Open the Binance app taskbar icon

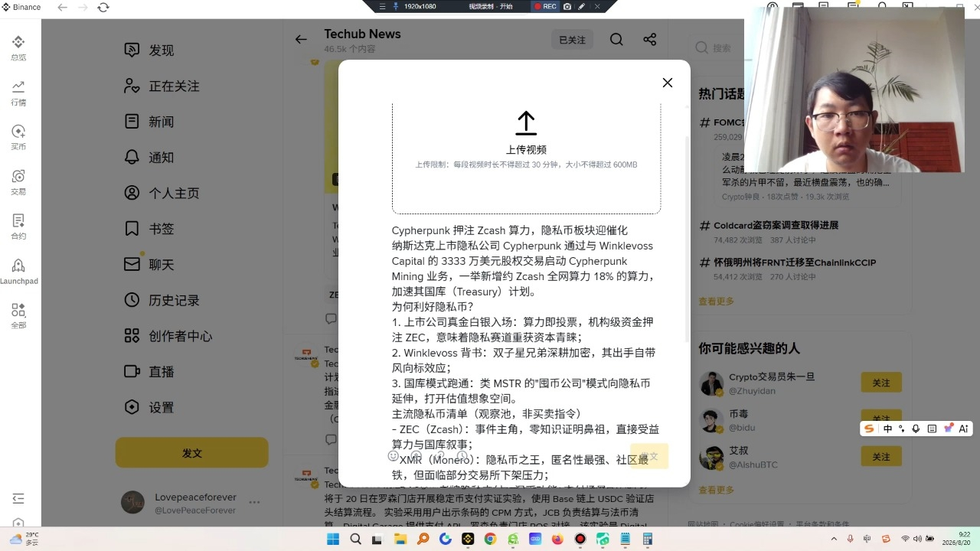coord(468,540)
